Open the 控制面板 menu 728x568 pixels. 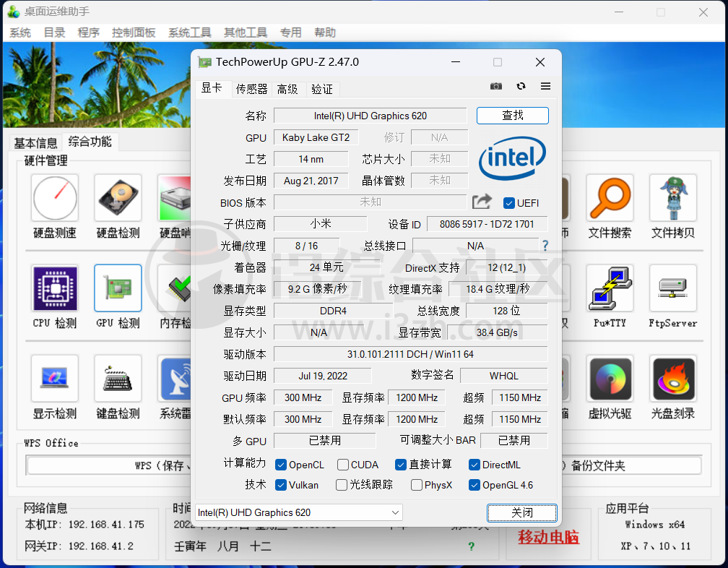tap(133, 33)
